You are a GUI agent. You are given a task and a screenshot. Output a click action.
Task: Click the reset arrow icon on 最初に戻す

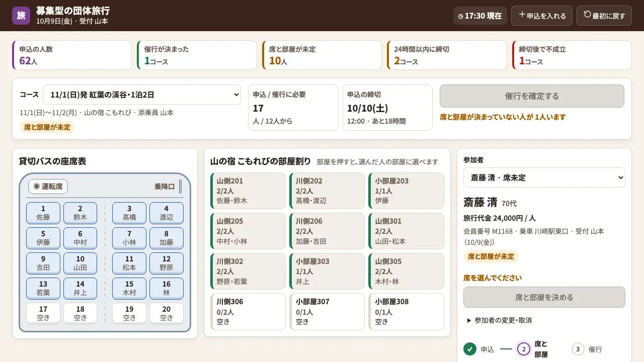(587, 15)
